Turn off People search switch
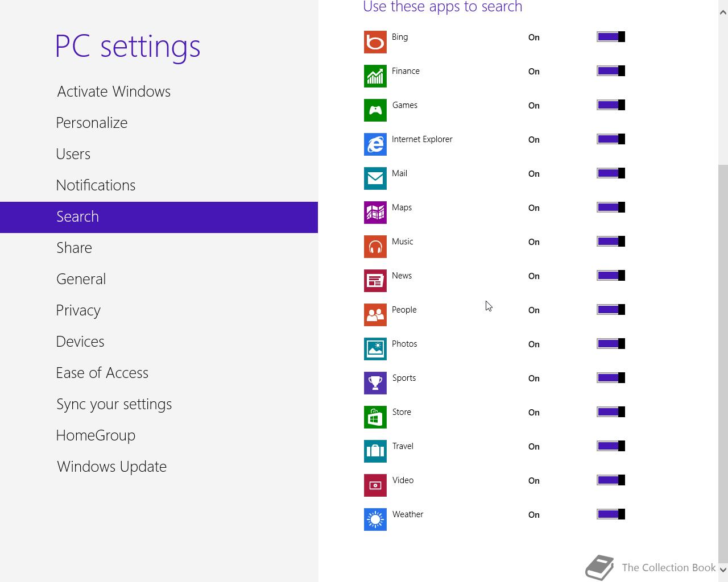The image size is (728, 582). [x=611, y=310]
